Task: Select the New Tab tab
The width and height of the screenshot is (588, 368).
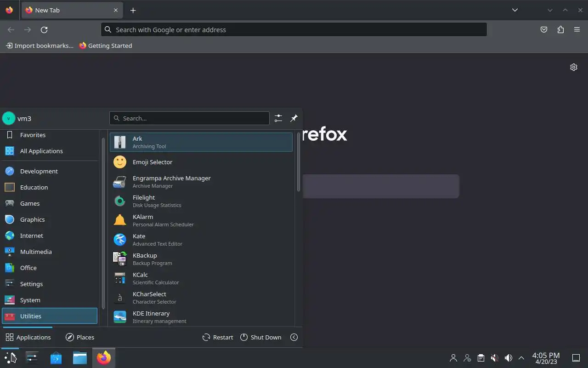Action: tap(72, 10)
